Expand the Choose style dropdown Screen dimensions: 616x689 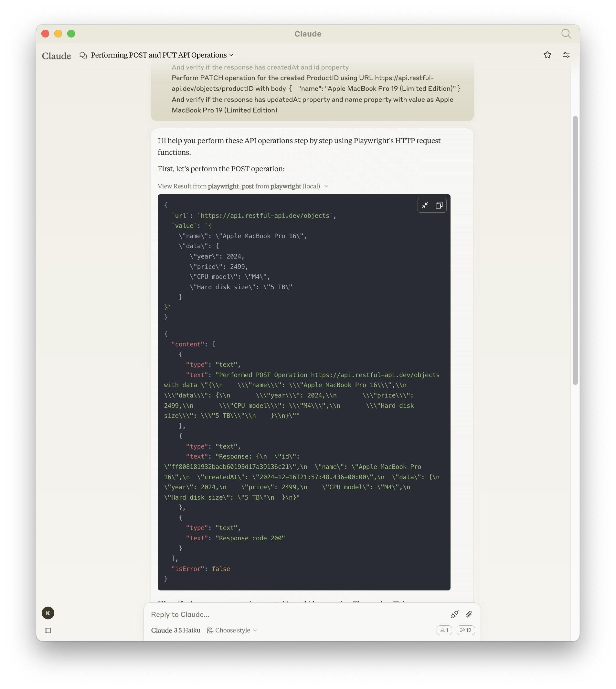pos(232,630)
